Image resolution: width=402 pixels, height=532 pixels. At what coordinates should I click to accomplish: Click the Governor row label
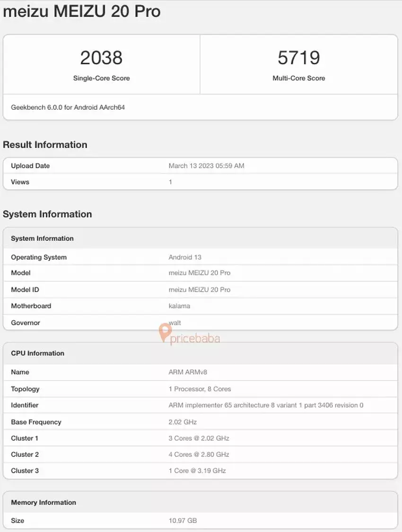point(26,323)
